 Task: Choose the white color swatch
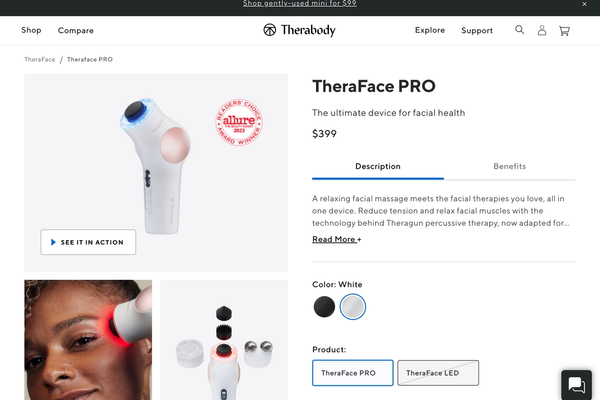[353, 307]
